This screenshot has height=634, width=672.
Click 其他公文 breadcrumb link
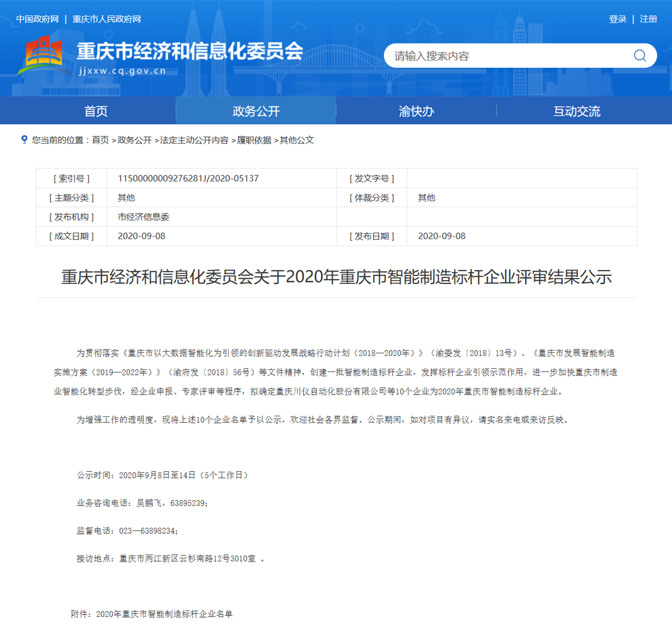coord(297,140)
